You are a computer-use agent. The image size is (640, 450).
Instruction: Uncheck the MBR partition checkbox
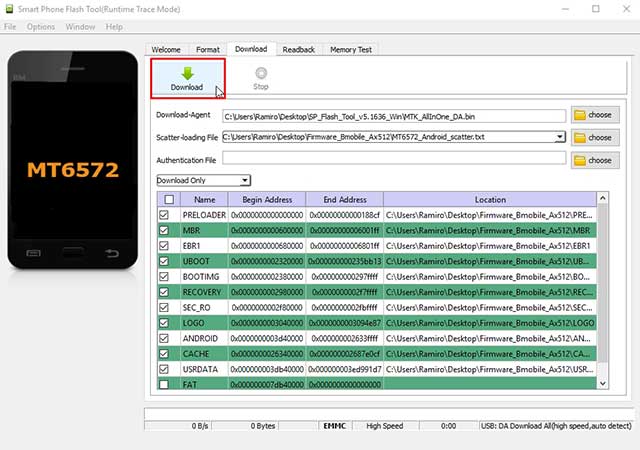point(164,230)
